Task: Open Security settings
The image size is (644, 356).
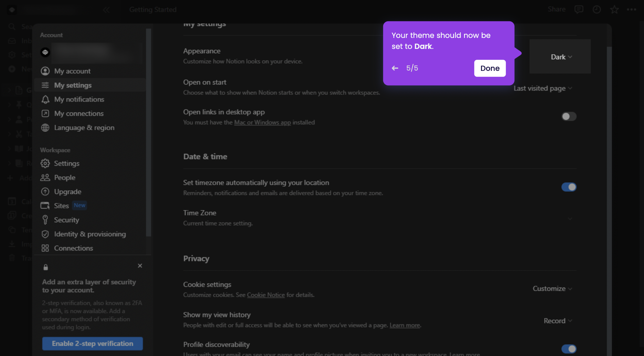Action: point(67,220)
